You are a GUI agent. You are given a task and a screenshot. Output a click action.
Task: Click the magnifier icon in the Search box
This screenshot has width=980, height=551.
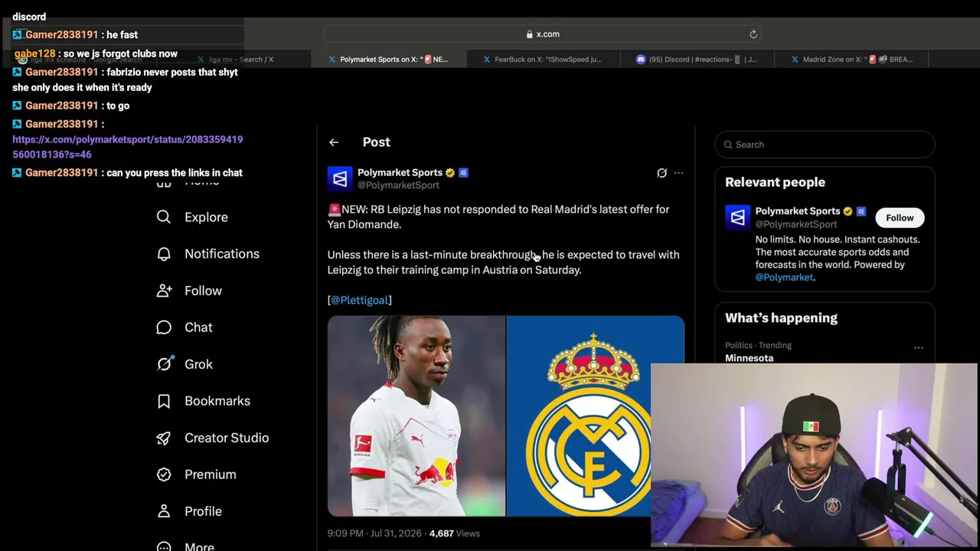(728, 145)
